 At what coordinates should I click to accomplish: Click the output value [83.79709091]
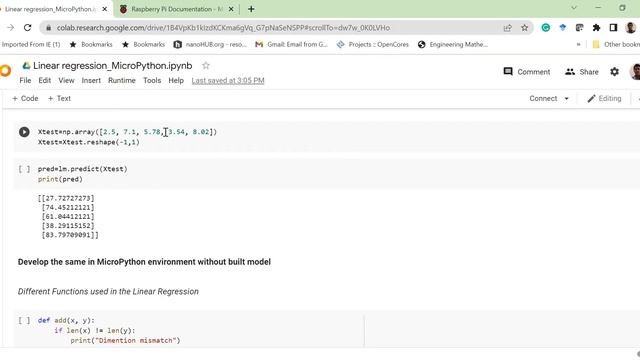70,235
